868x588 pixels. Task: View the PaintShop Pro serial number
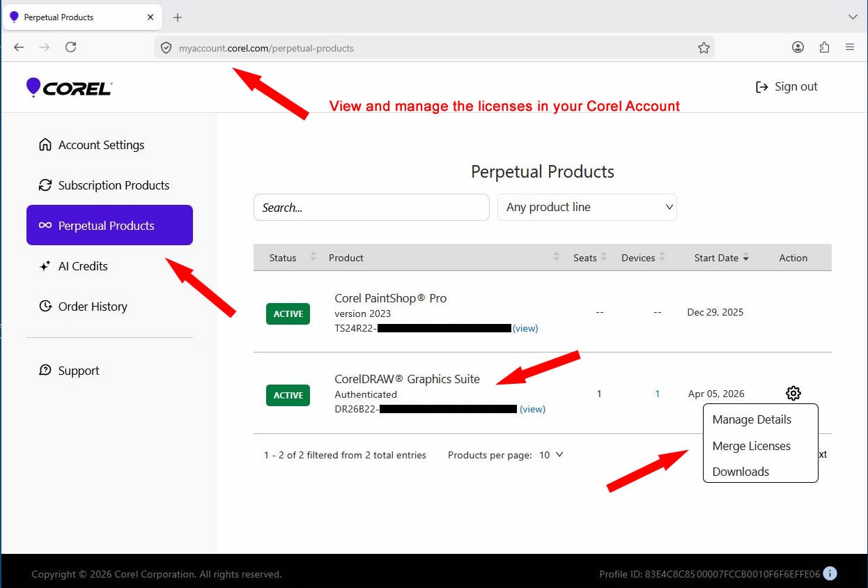click(525, 328)
